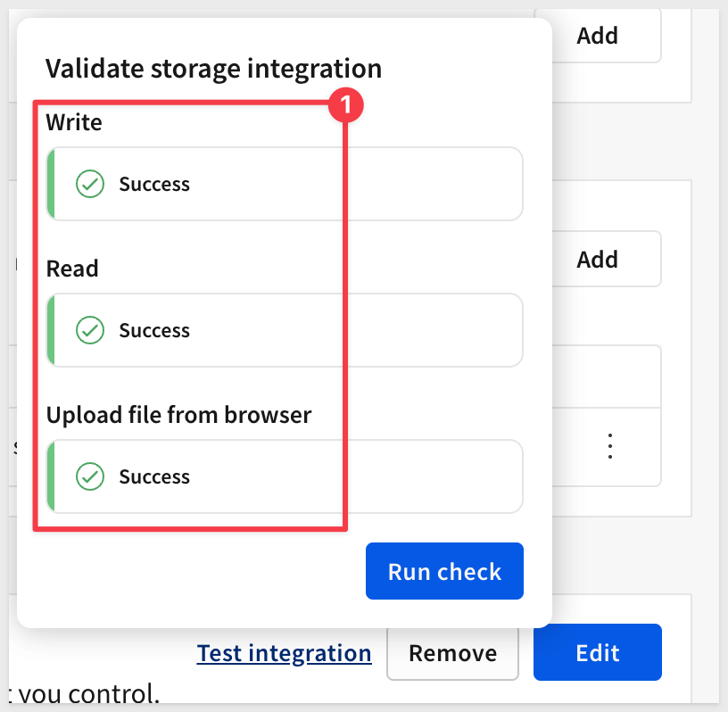Select the Write section label
The width and height of the screenshot is (728, 712).
[74, 122]
